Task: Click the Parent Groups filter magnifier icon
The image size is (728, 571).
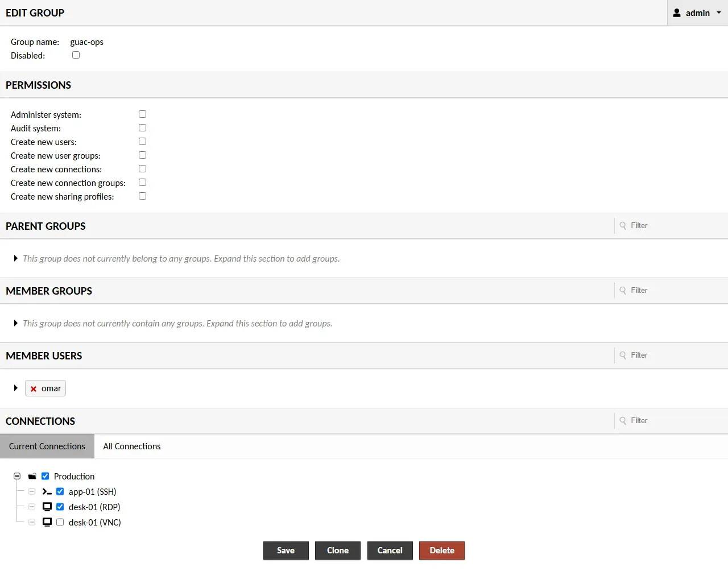Action: pos(623,226)
